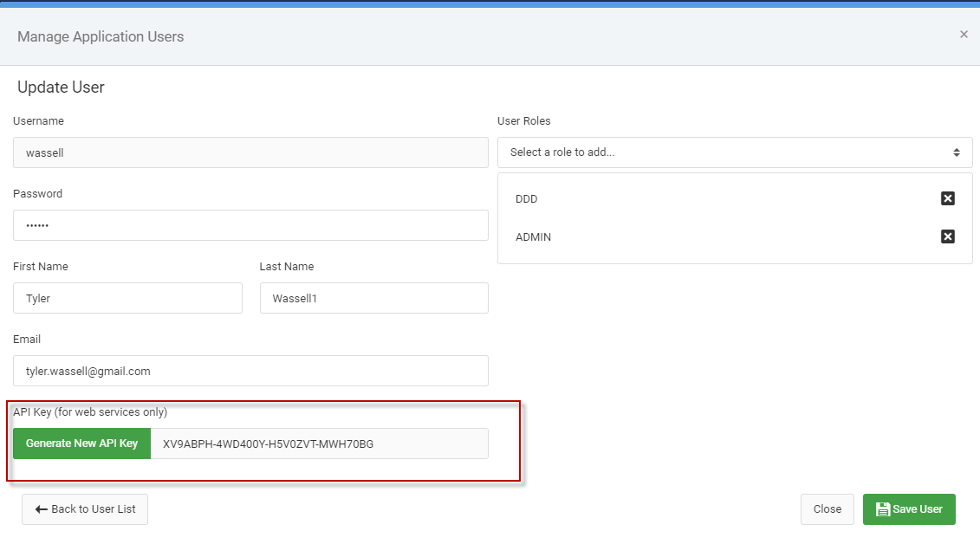980x544 pixels.
Task: Click the Password label
Action: [x=37, y=194]
